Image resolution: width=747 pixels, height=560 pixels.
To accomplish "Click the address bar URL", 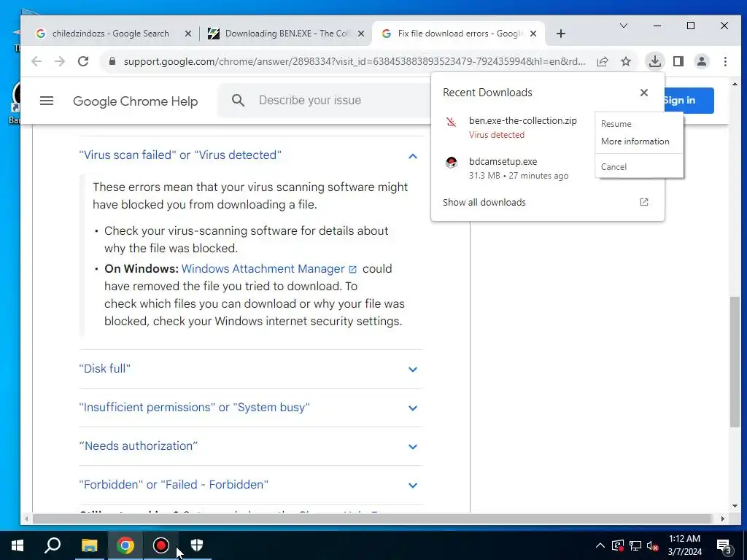I will pyautogui.click(x=355, y=61).
